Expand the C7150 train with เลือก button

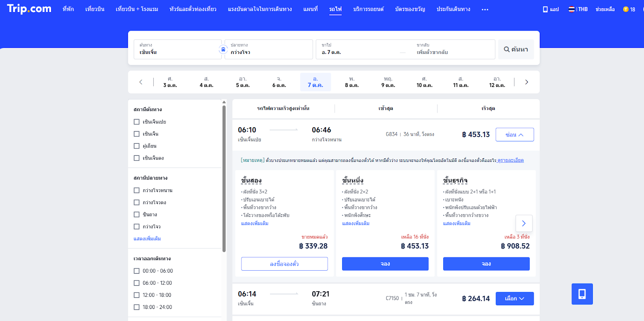(514, 298)
